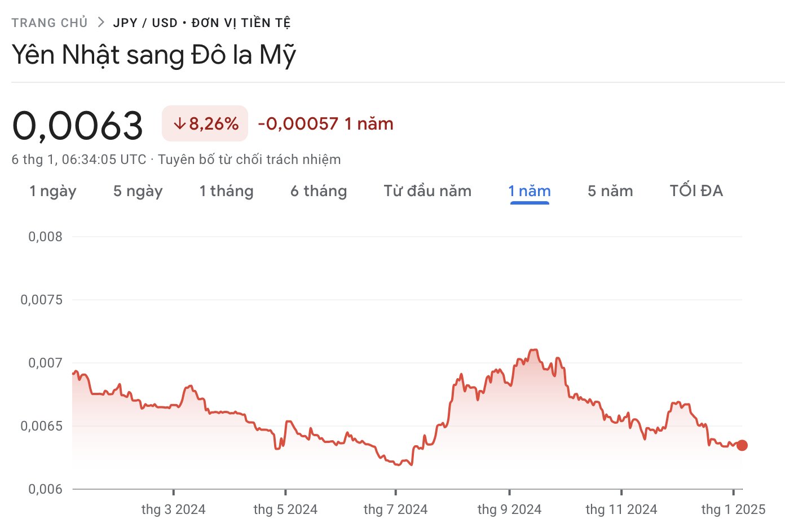Click the thg 7 2024 axis label
The image size is (785, 532).
pos(395,509)
